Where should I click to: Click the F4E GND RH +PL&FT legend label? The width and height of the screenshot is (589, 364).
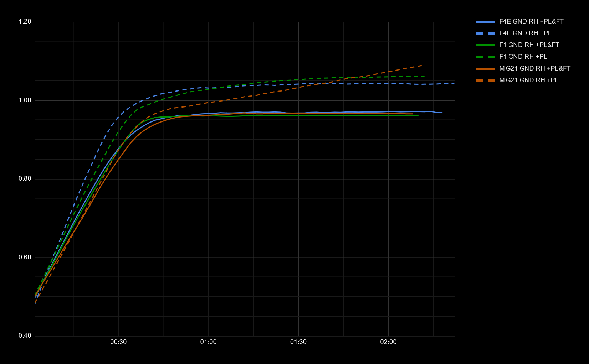(x=531, y=21)
